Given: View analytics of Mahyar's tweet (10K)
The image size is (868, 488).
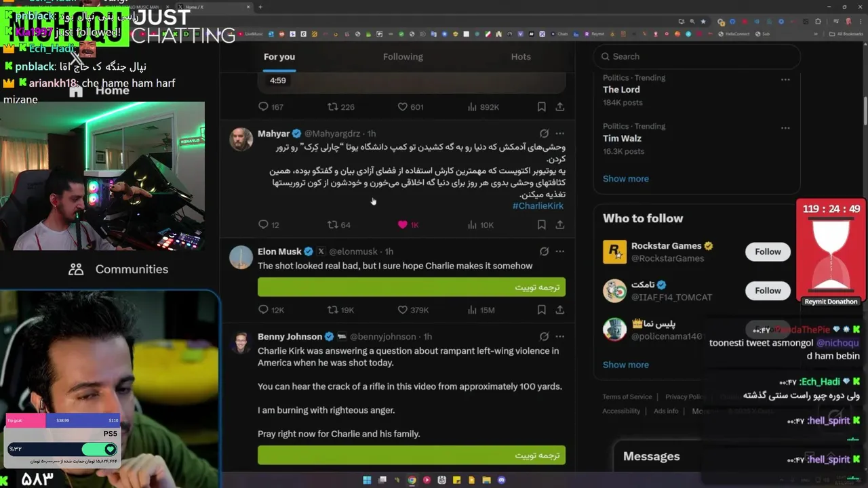Looking at the screenshot, I should click(481, 224).
